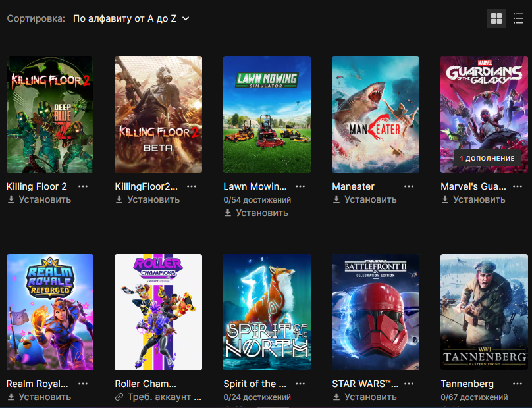
Task: Click download icon under Lawn Mowing Simulator
Action: coord(228,213)
